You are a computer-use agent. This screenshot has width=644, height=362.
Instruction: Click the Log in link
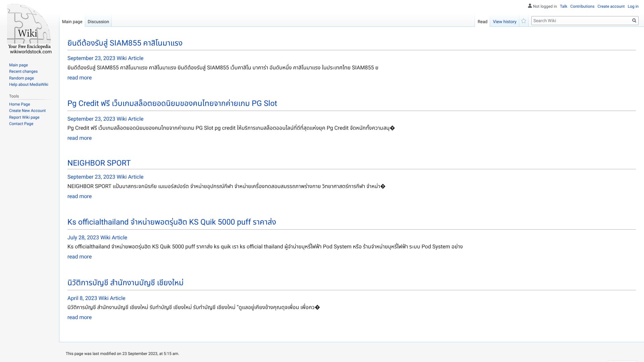(x=633, y=6)
